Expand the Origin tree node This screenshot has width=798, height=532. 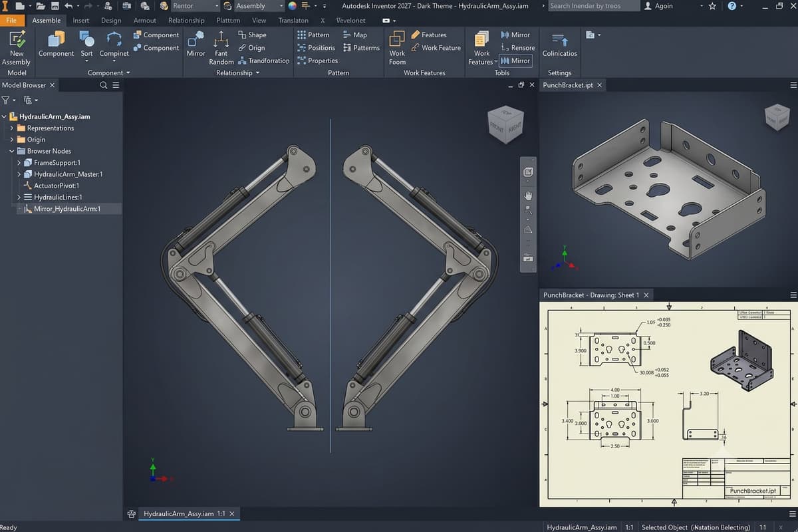(12, 140)
